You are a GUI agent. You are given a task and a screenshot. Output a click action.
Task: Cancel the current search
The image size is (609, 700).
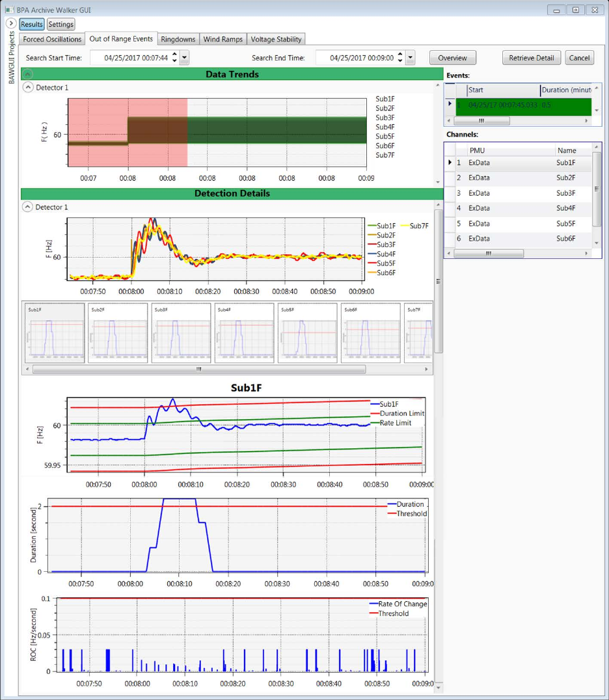point(579,58)
